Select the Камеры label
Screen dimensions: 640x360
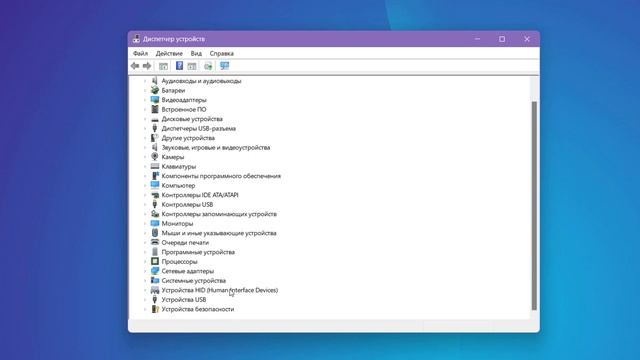[x=173, y=157]
